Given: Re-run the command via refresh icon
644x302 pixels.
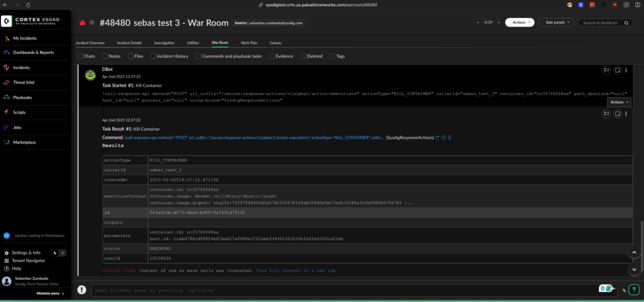Looking at the screenshot, I should (437, 138).
